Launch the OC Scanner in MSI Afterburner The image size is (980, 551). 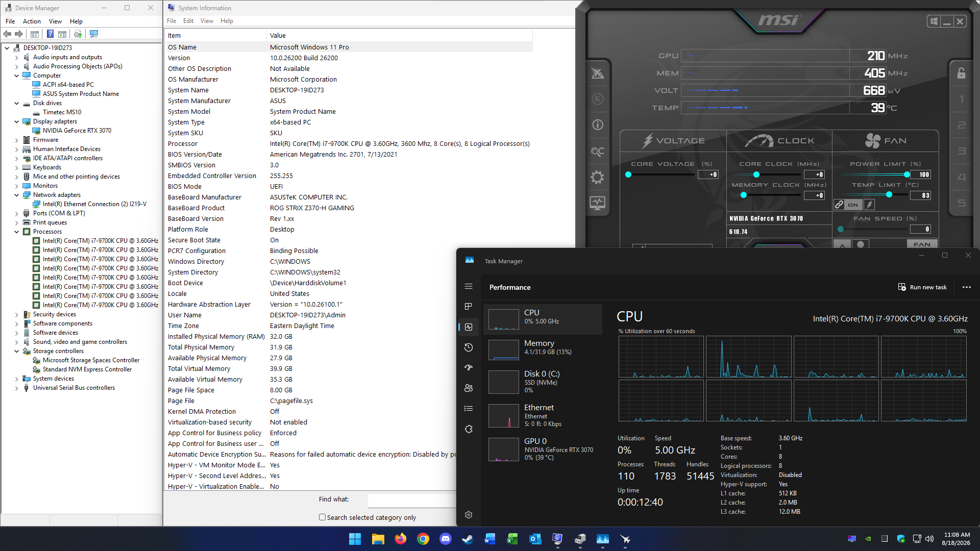[x=598, y=152]
